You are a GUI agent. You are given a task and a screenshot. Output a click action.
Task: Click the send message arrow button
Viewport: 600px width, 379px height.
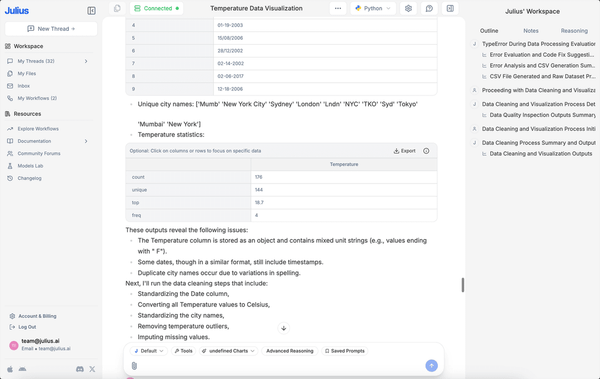coord(431,366)
